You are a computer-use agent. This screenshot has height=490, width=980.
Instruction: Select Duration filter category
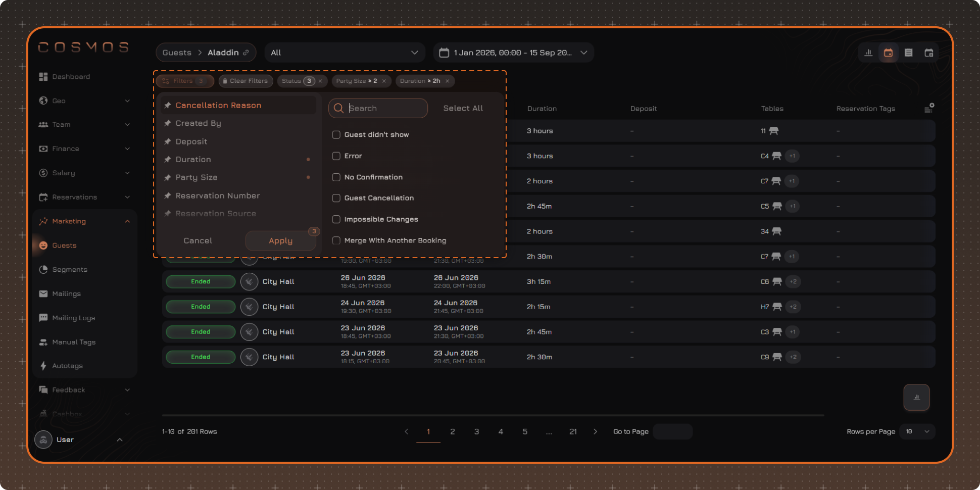pos(238,159)
